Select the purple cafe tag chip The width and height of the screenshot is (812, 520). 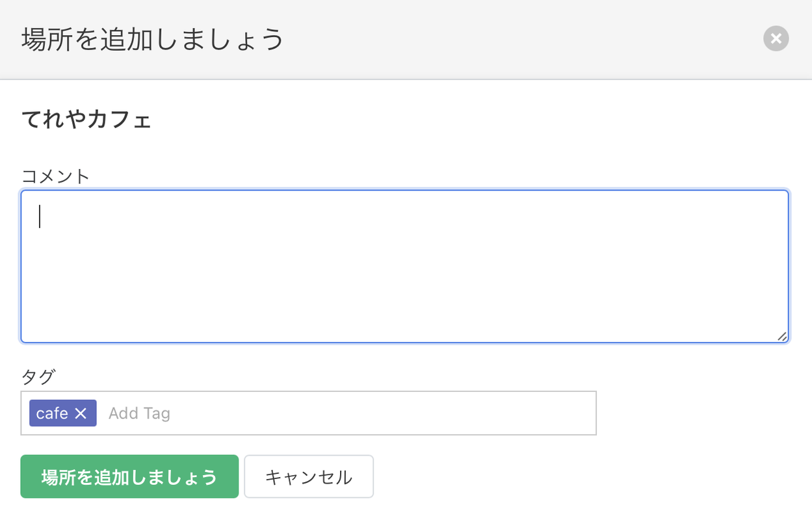62,413
